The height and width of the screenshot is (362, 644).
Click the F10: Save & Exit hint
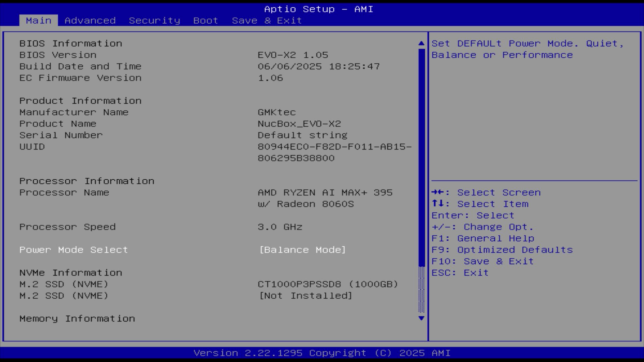coord(482,261)
